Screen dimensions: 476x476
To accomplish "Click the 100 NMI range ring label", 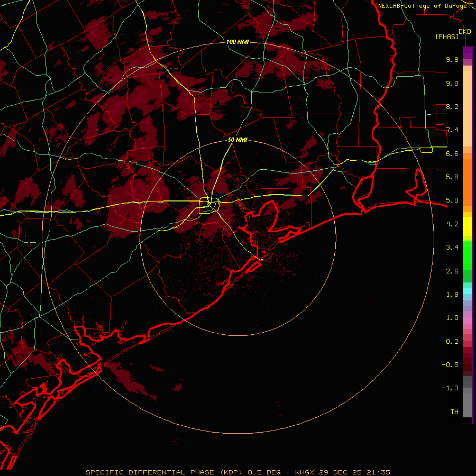I will point(237,42).
